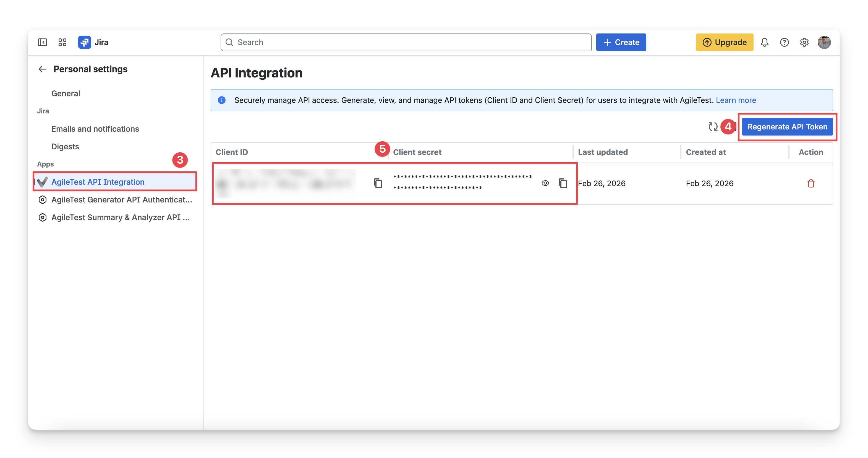Go back from Personal settings
Image resolution: width=868 pixels, height=458 pixels.
(x=43, y=69)
